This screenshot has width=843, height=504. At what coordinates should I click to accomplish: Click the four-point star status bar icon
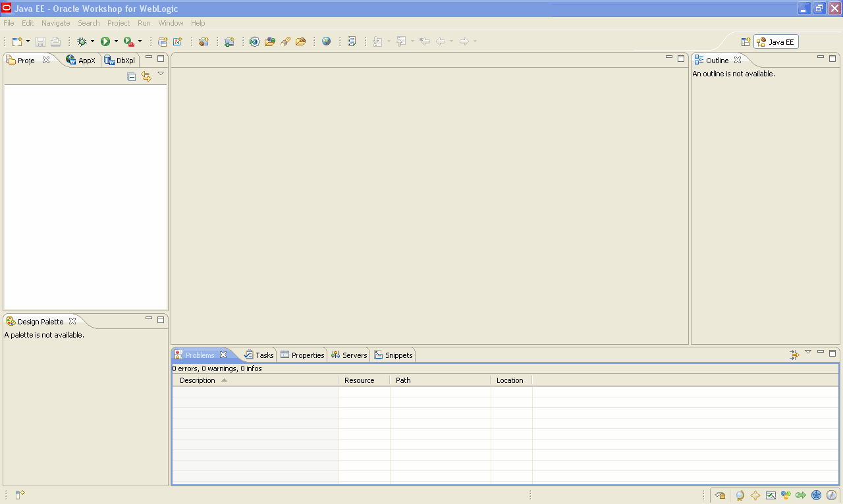pyautogui.click(x=755, y=495)
